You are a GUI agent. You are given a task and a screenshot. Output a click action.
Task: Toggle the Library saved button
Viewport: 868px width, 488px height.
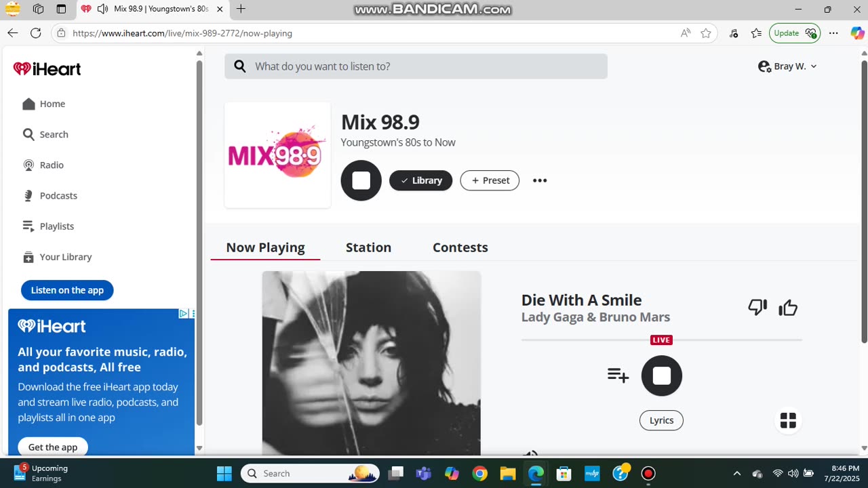(420, 180)
